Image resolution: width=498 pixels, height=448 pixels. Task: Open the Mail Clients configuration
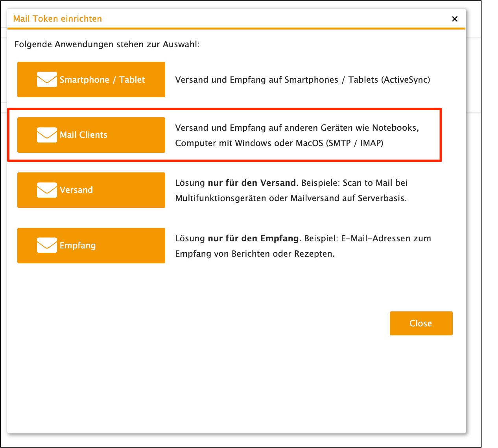pos(91,135)
